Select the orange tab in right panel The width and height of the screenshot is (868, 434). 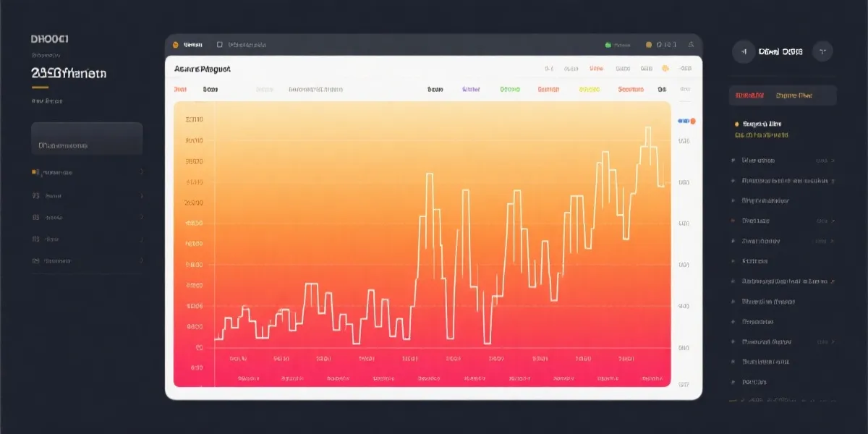(793, 95)
